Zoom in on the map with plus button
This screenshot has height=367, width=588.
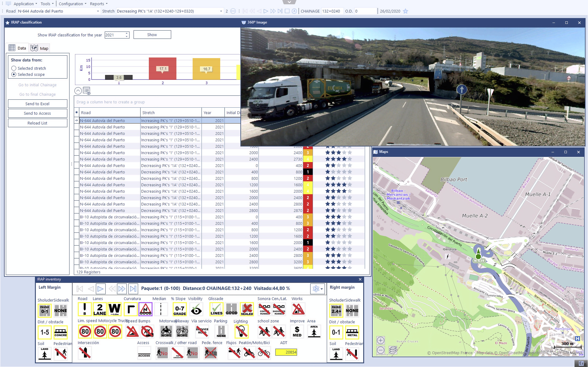[x=381, y=340]
